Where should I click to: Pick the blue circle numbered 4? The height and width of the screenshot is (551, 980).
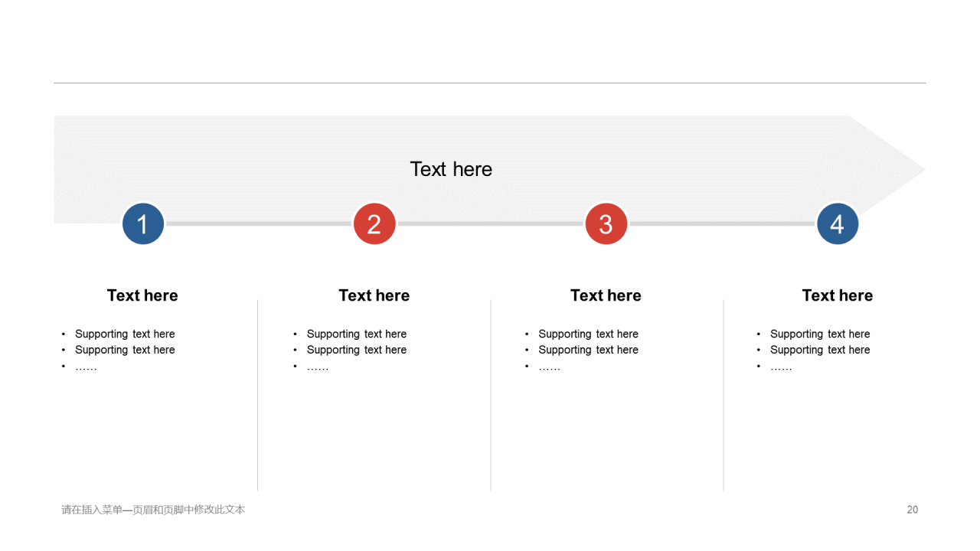tap(838, 224)
